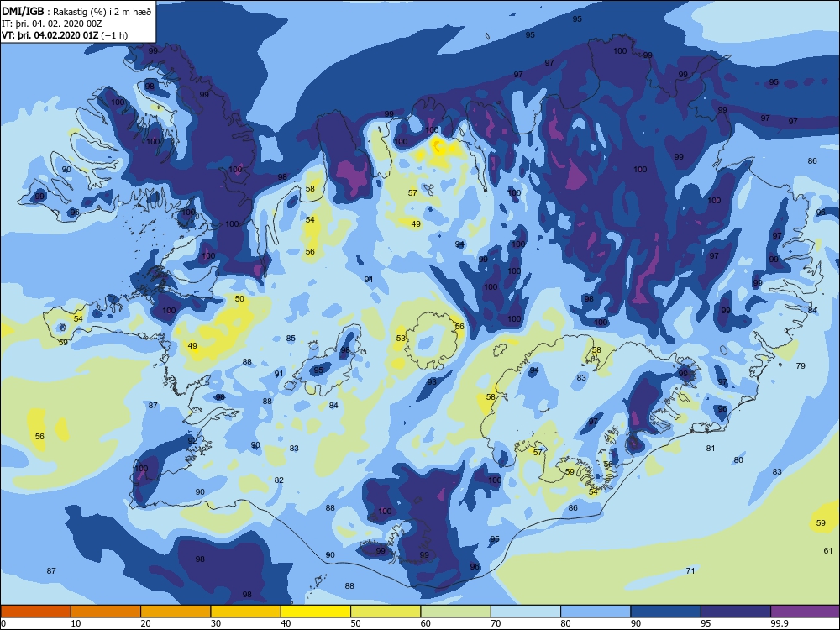Click the 'IT: þri. 04. 02. 2020 00Z' line
The height and width of the screenshot is (630, 840).
point(51,24)
